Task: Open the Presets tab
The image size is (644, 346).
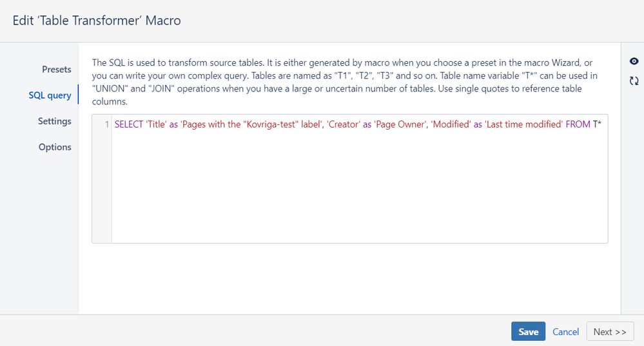Action: (x=56, y=69)
